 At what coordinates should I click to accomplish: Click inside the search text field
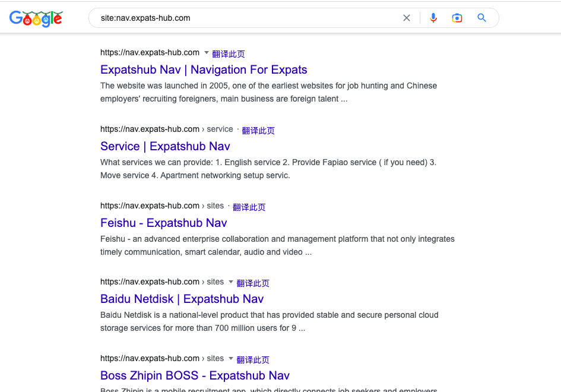pyautogui.click(x=247, y=18)
